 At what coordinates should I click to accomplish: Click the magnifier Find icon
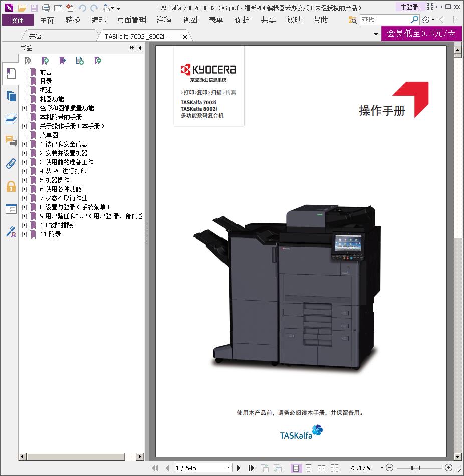click(x=414, y=19)
